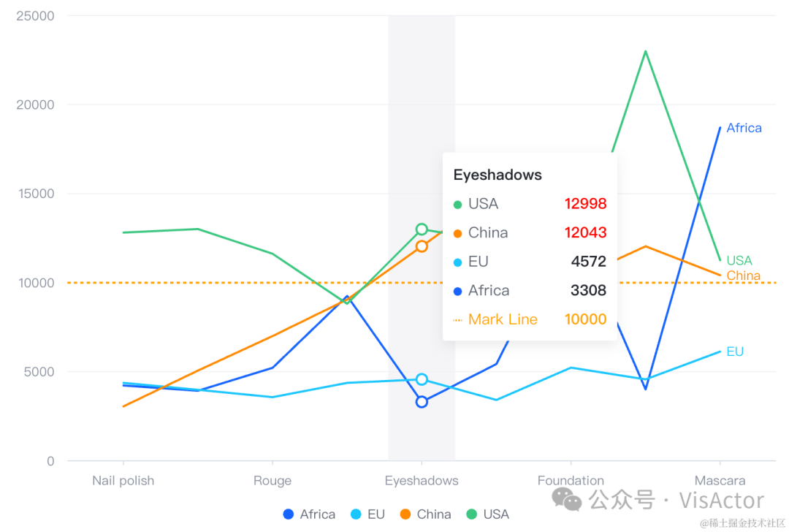Click the Rouge axis label
This screenshot has height=532, width=789.
point(272,481)
